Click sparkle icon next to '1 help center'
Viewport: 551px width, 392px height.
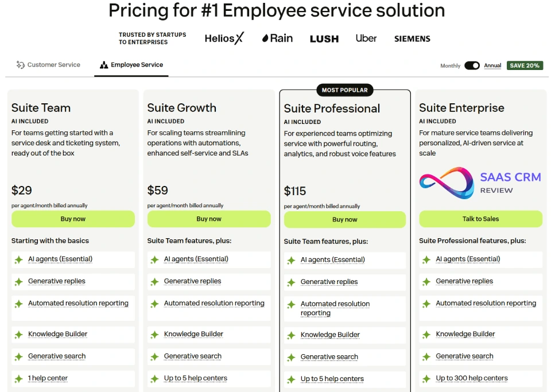coord(18,379)
